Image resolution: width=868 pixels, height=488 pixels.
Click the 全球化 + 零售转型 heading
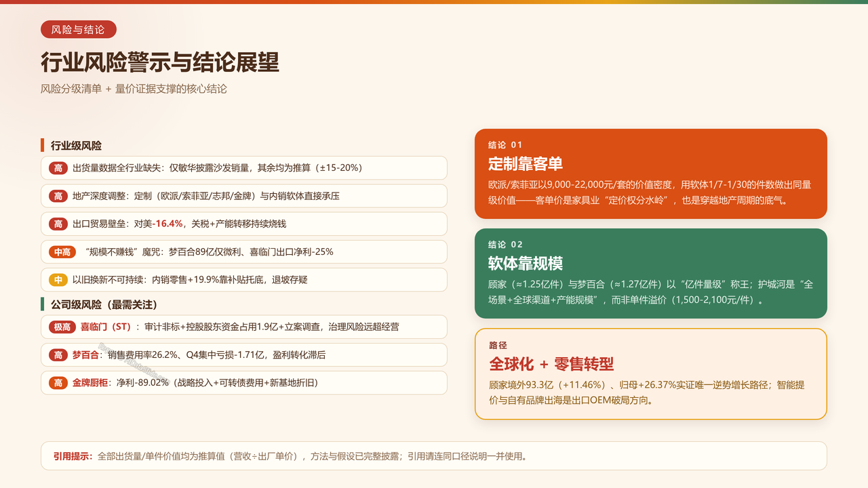point(551,364)
